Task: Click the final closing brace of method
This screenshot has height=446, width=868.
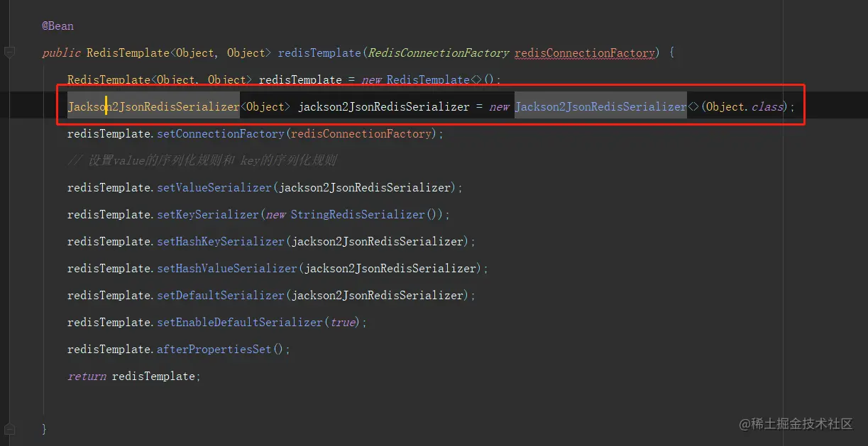Action: tap(44, 429)
